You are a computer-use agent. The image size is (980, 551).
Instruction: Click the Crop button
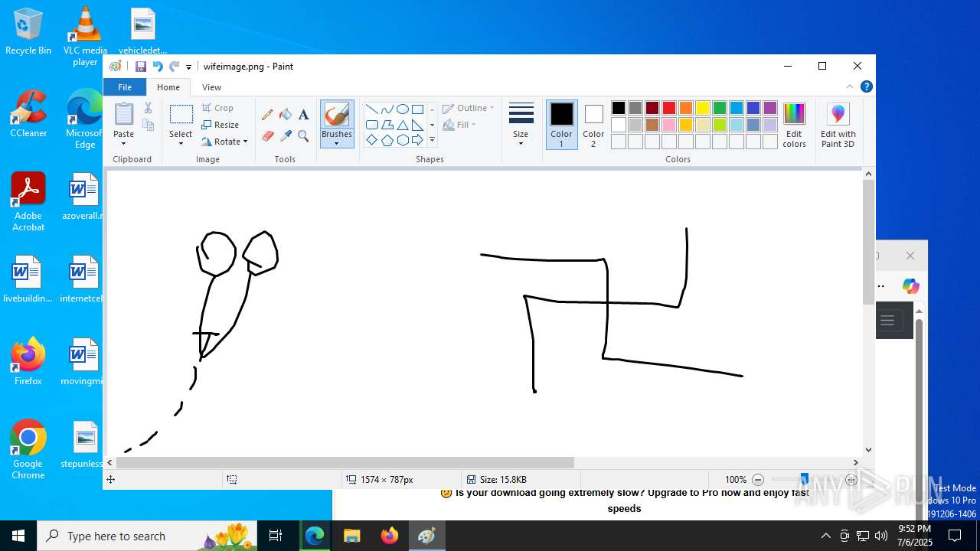(218, 108)
